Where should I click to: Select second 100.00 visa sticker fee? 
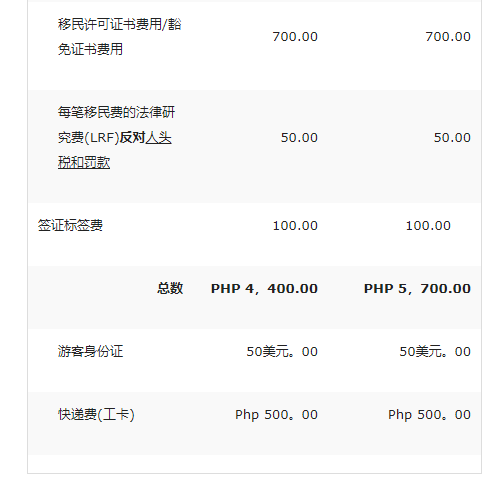428,226
